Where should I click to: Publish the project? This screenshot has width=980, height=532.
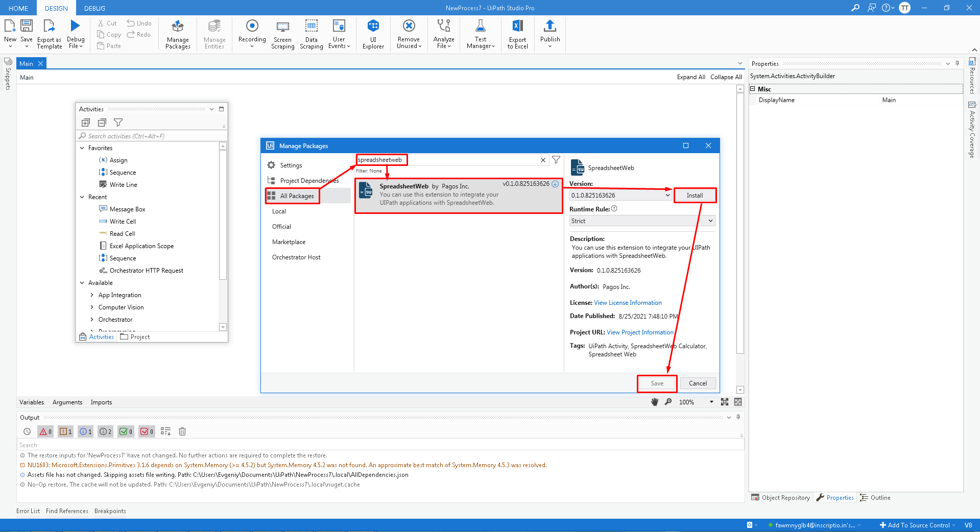pos(550,34)
